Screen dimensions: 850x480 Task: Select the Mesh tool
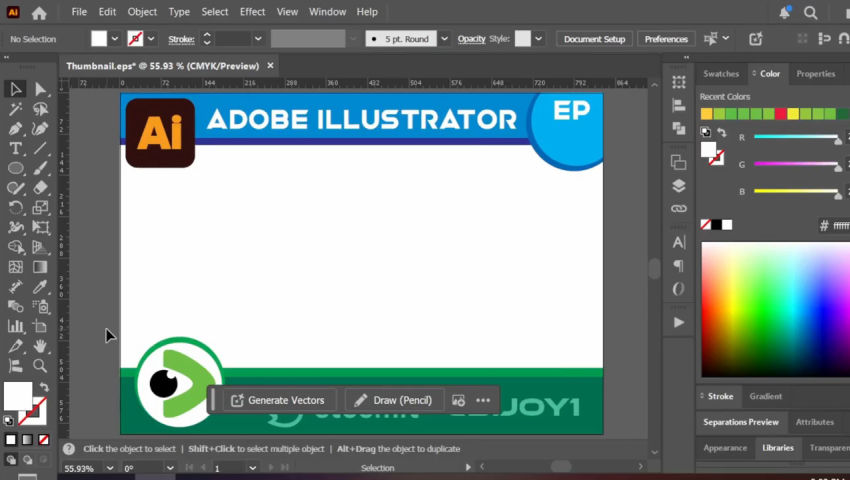point(16,267)
